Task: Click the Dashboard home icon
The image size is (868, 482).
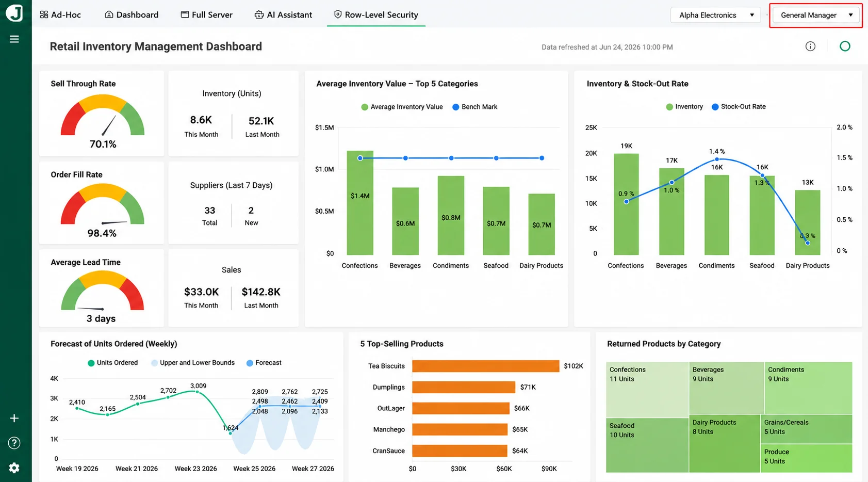Action: pyautogui.click(x=109, y=14)
